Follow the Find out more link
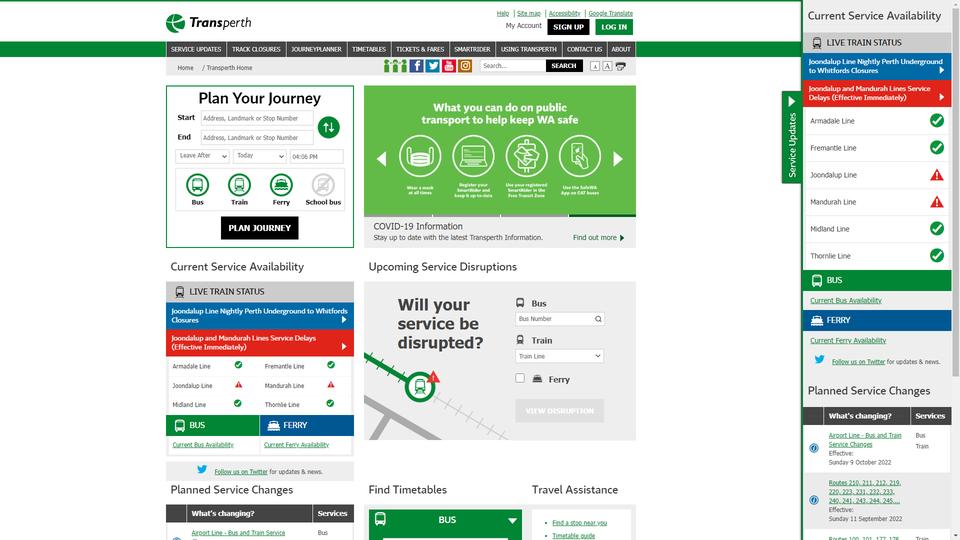This screenshot has width=960, height=540. [598, 238]
